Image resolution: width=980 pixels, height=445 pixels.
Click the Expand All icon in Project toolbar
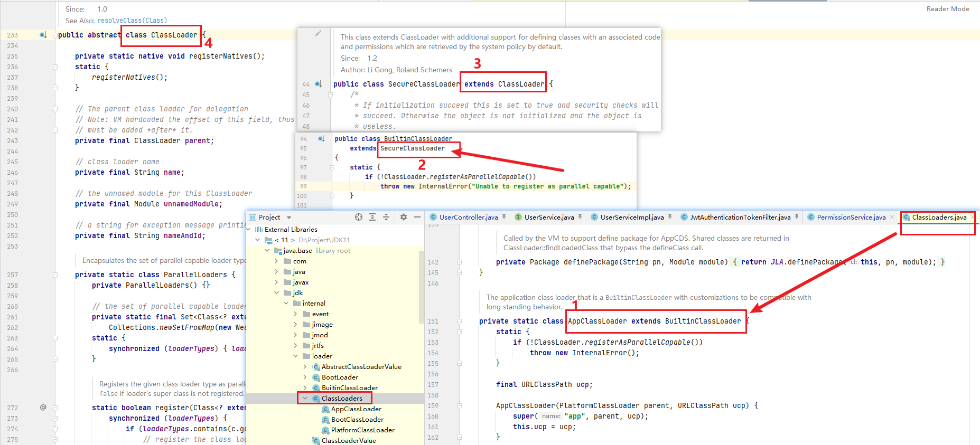372,217
